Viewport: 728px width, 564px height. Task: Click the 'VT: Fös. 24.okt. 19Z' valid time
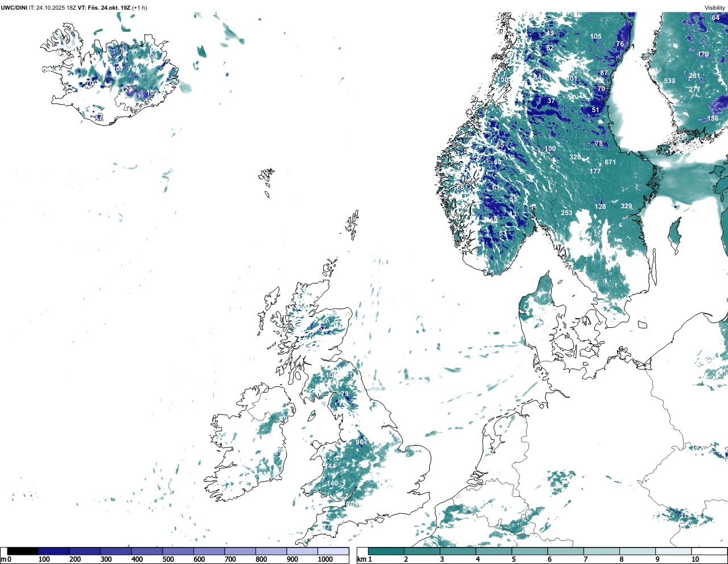point(104,8)
